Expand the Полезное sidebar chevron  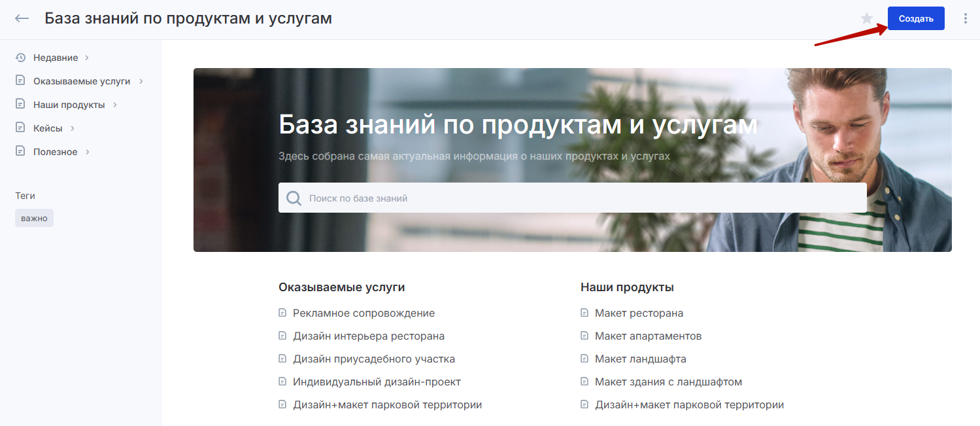pyautogui.click(x=87, y=152)
